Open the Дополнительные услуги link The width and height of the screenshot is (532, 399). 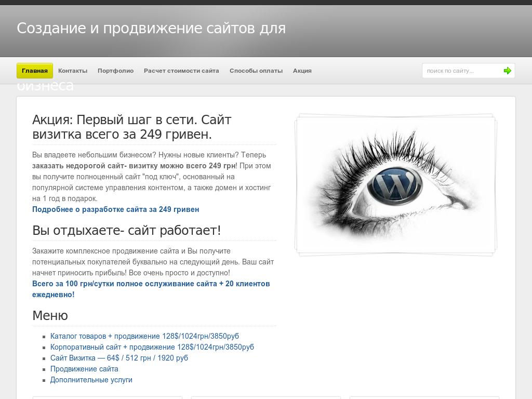tap(91, 380)
